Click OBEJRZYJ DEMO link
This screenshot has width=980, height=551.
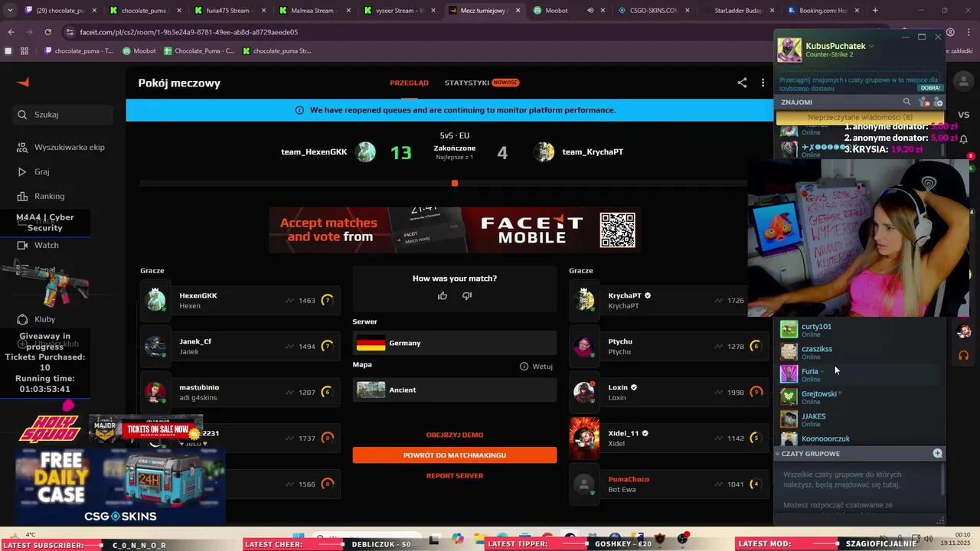click(x=455, y=435)
